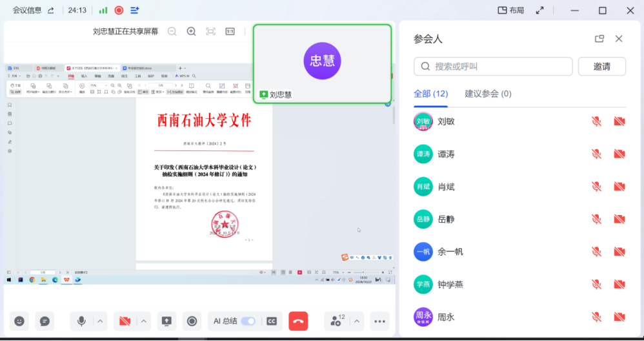
Task: Click 肖斌's camera off icon
Action: click(x=619, y=187)
